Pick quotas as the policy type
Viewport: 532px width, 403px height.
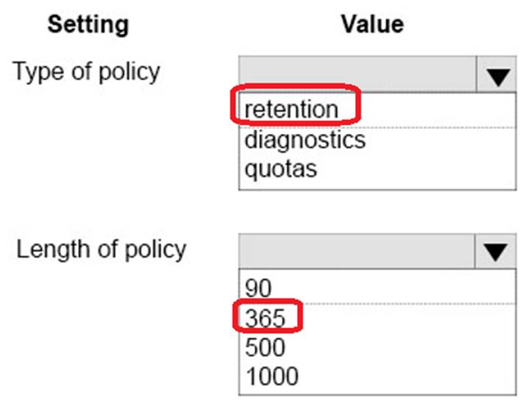281,168
